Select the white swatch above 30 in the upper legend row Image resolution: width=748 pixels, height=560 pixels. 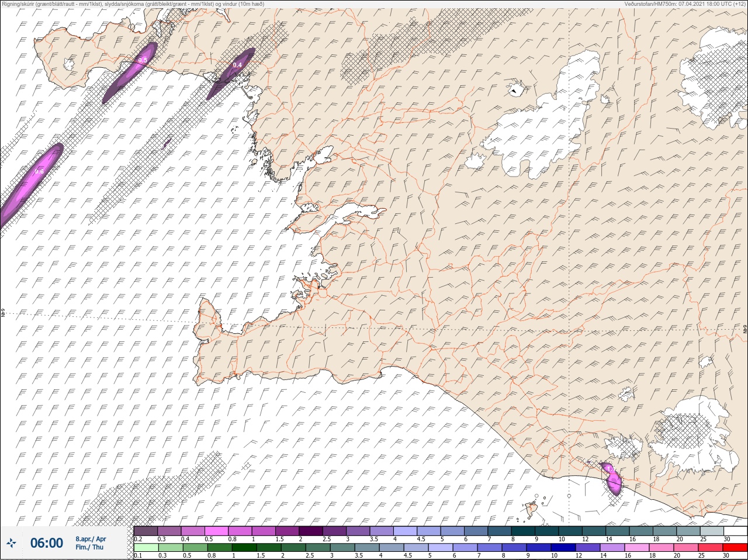pyautogui.click(x=735, y=531)
